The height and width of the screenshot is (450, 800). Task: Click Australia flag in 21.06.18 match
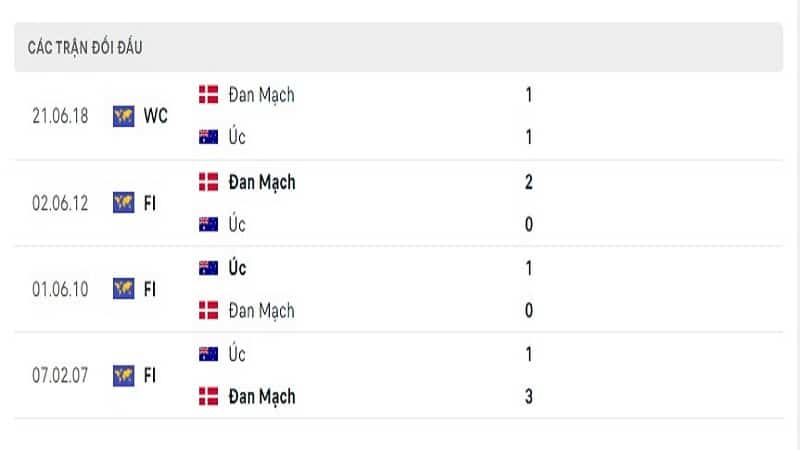pos(208,137)
